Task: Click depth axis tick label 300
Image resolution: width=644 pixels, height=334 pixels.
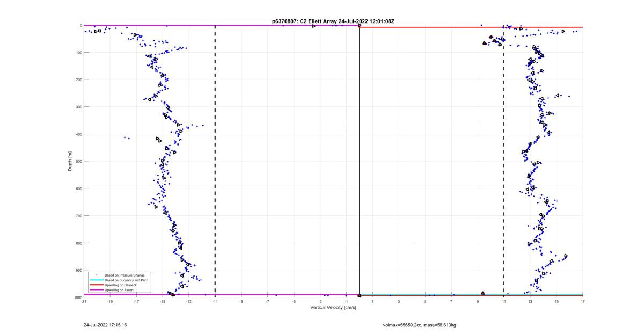Action: tap(78, 107)
